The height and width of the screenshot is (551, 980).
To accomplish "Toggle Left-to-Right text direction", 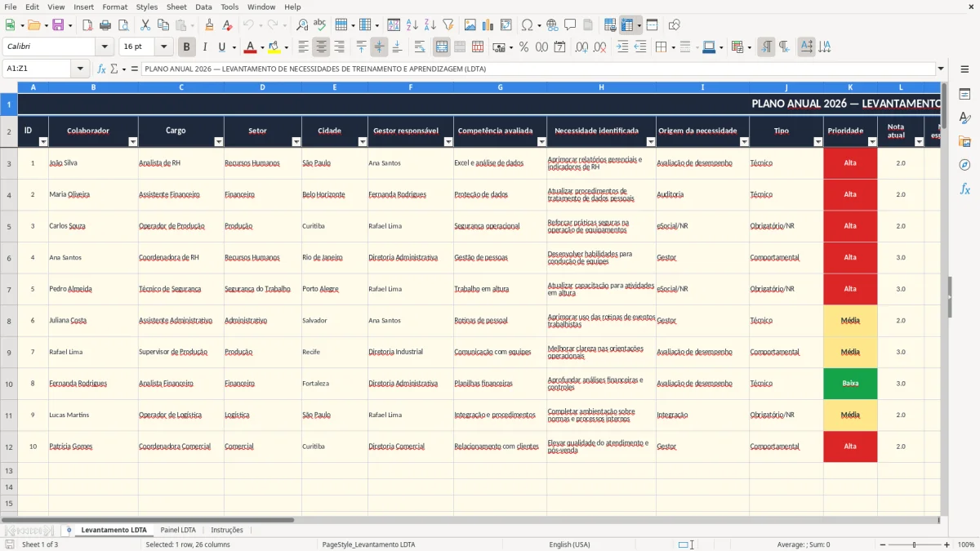I will 766,47.
